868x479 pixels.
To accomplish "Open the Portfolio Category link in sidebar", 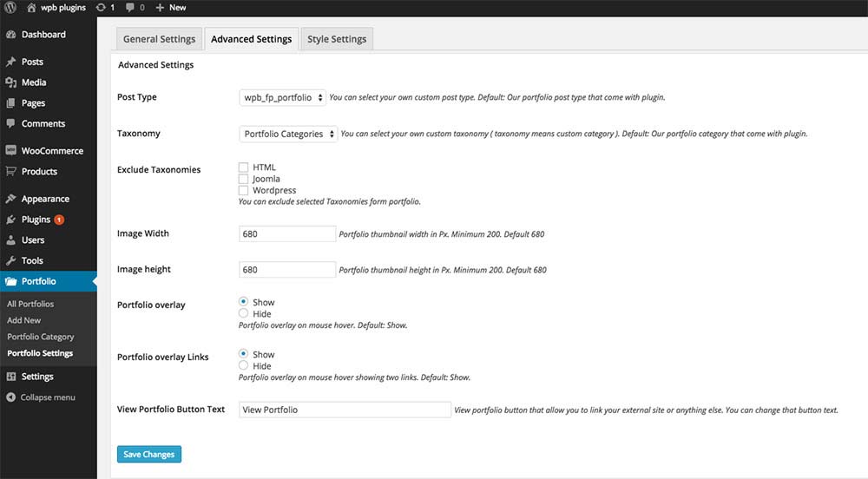I will point(41,337).
